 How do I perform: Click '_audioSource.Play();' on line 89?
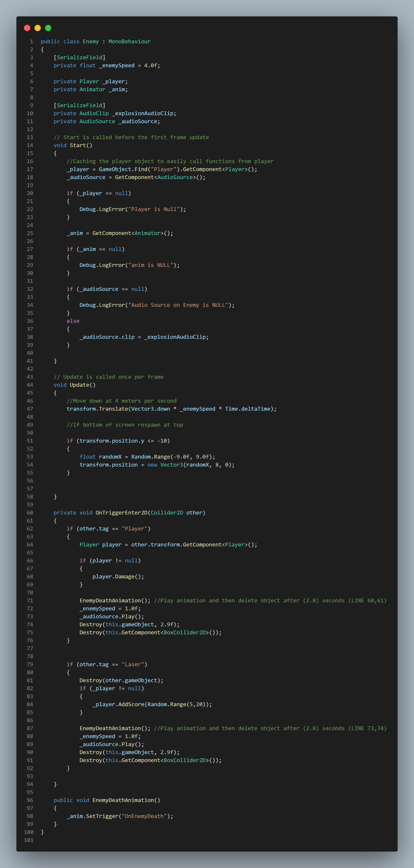pyautogui.click(x=112, y=744)
